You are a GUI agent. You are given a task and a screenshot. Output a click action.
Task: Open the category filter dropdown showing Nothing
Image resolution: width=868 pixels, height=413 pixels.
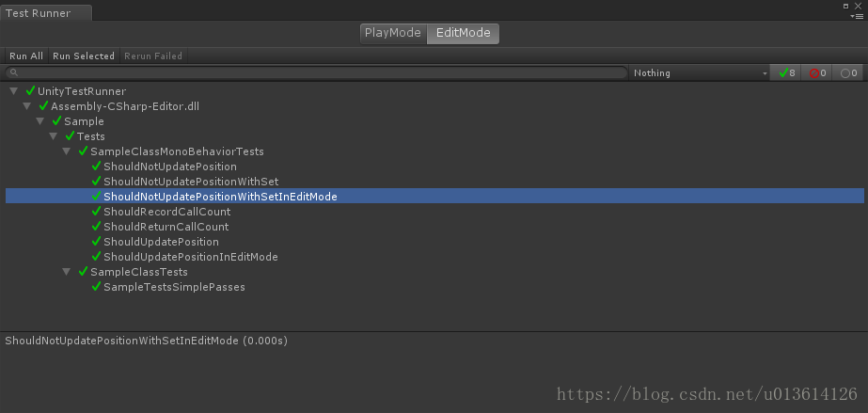point(701,72)
